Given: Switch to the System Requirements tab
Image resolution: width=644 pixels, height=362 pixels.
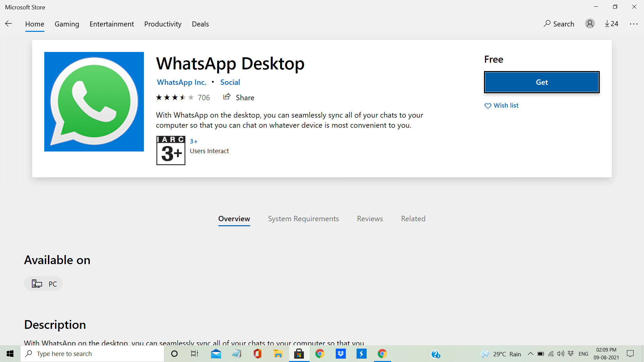Looking at the screenshot, I should (x=303, y=219).
